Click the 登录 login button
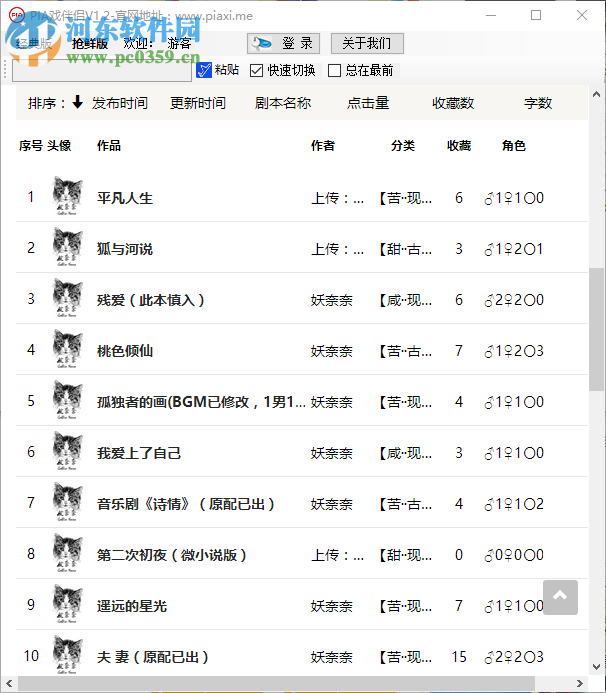The image size is (606, 693). [283, 43]
